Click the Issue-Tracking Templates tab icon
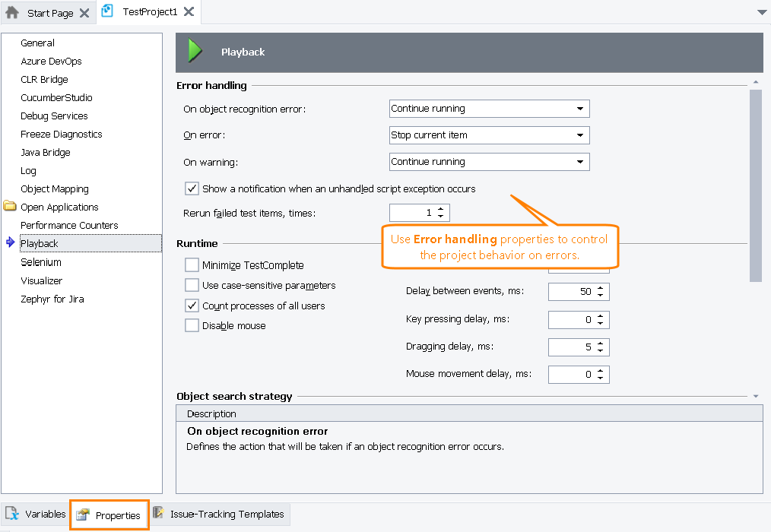771x532 pixels. 158,514
